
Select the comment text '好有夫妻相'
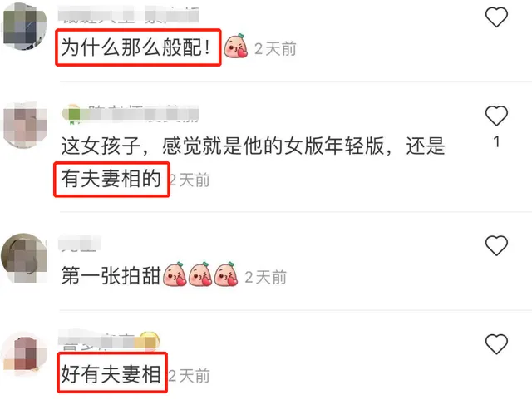click(x=111, y=374)
